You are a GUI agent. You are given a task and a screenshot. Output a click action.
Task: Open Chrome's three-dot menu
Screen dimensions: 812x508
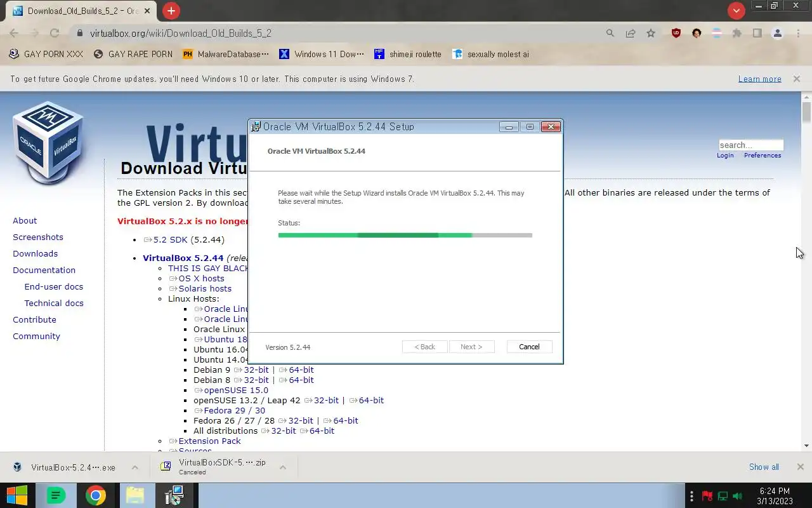point(797,33)
